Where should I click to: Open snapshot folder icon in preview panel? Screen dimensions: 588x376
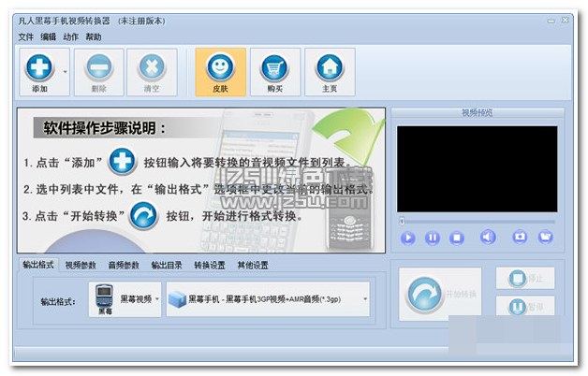(546, 237)
